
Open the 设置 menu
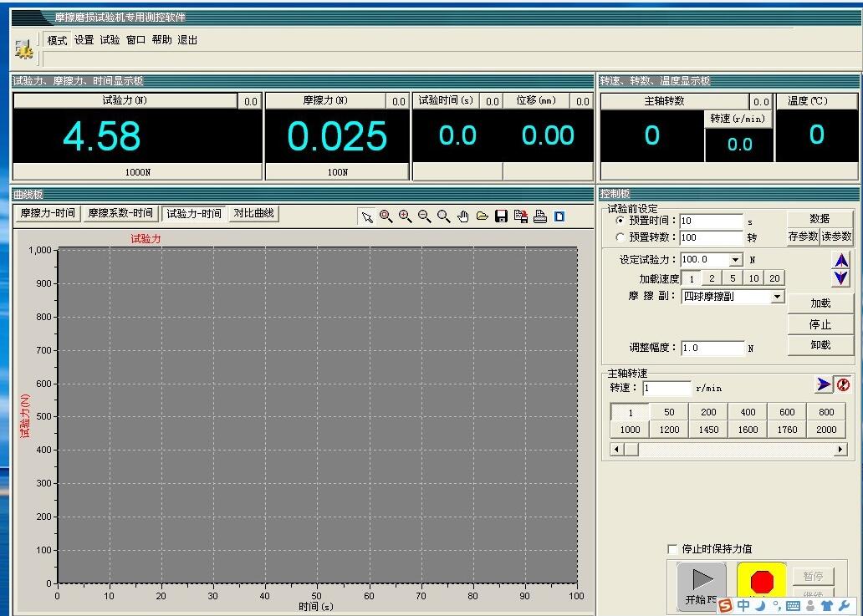tap(84, 40)
